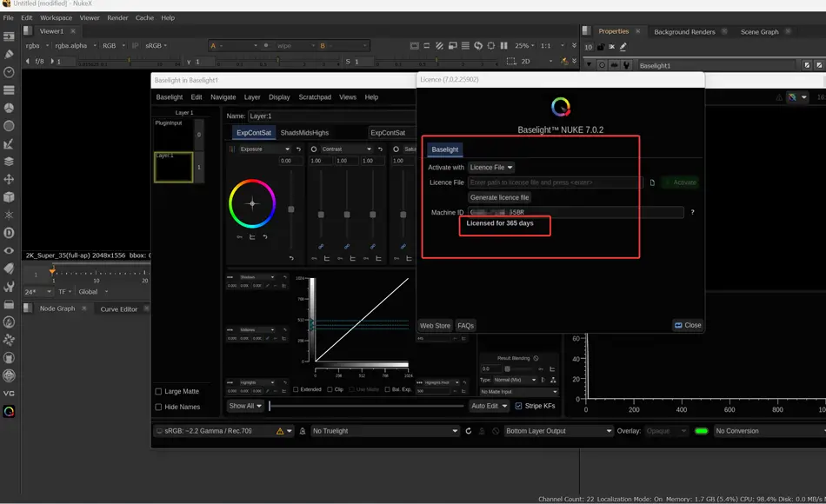
Task: Tick the Clip checkbox
Action: (x=330, y=389)
